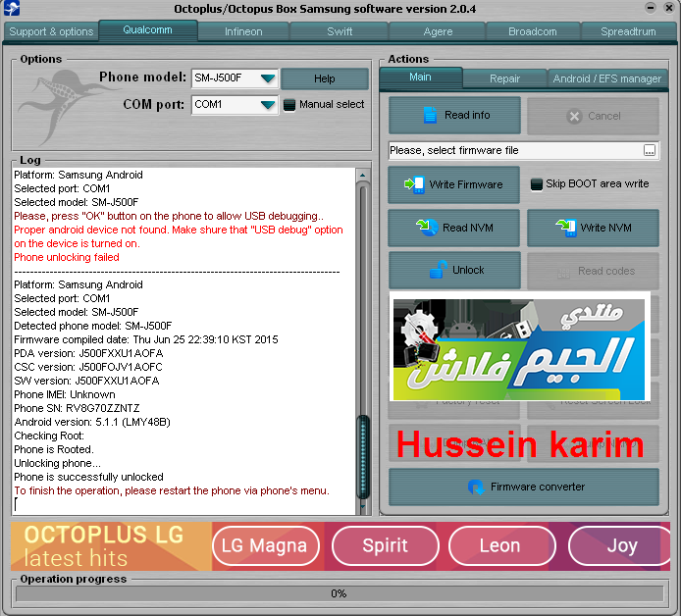This screenshot has height=616, width=681.
Task: Click the Cancel X icon
Action: click(x=574, y=117)
